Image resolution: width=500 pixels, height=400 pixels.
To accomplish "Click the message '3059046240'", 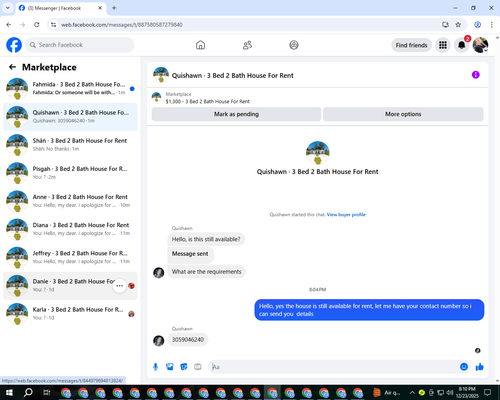I will [x=188, y=340].
